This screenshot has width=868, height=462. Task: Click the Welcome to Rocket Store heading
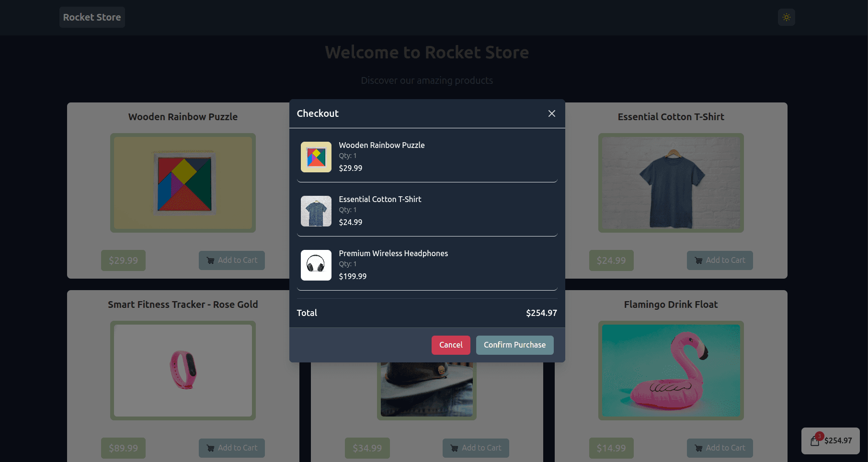(x=427, y=52)
